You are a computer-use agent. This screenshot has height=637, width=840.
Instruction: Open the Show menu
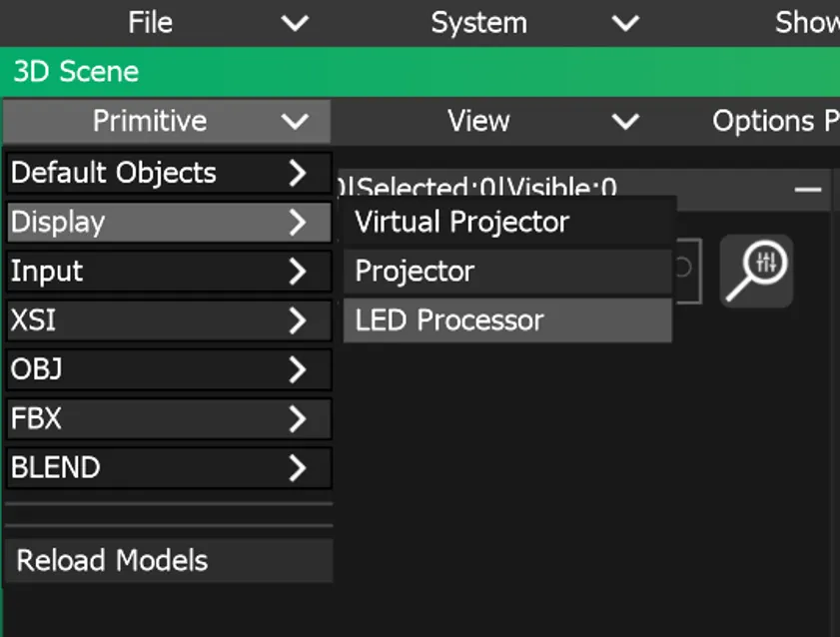coord(807,23)
